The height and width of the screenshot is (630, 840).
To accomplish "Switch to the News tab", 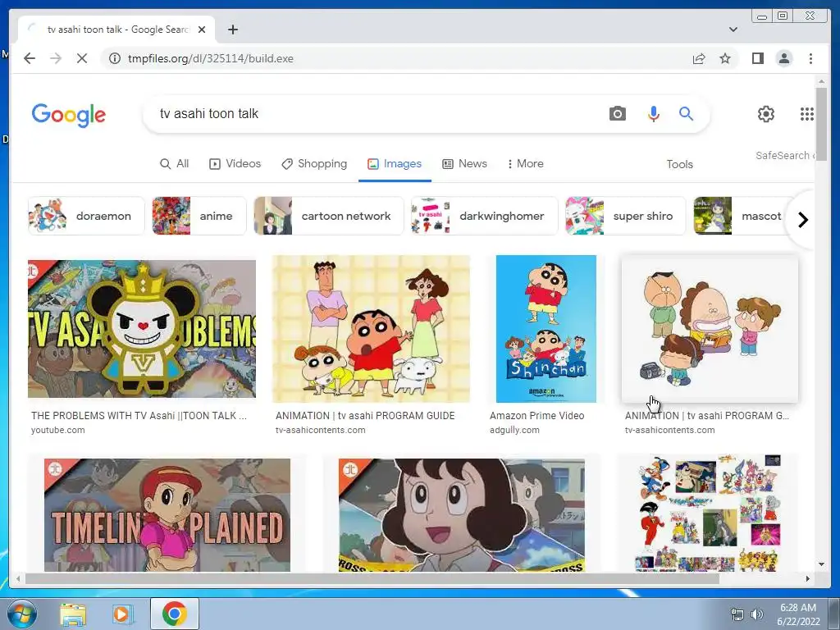I will pos(464,163).
